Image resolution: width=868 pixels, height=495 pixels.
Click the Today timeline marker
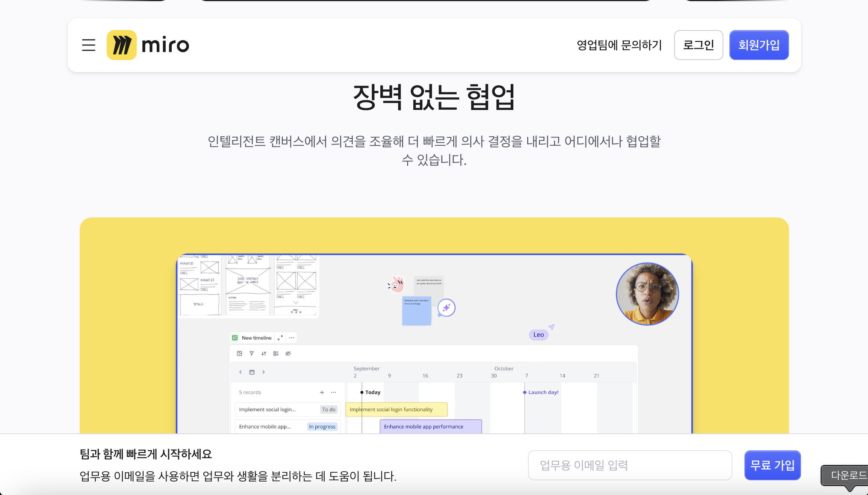click(370, 392)
